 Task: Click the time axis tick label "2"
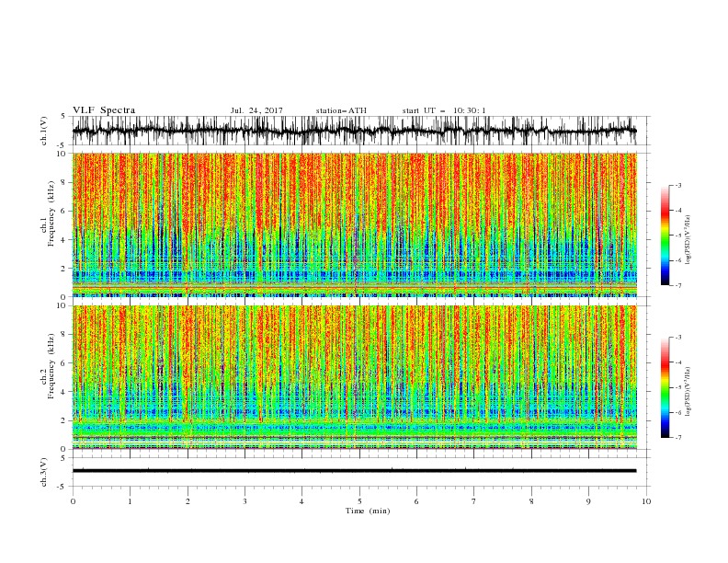[x=188, y=501]
